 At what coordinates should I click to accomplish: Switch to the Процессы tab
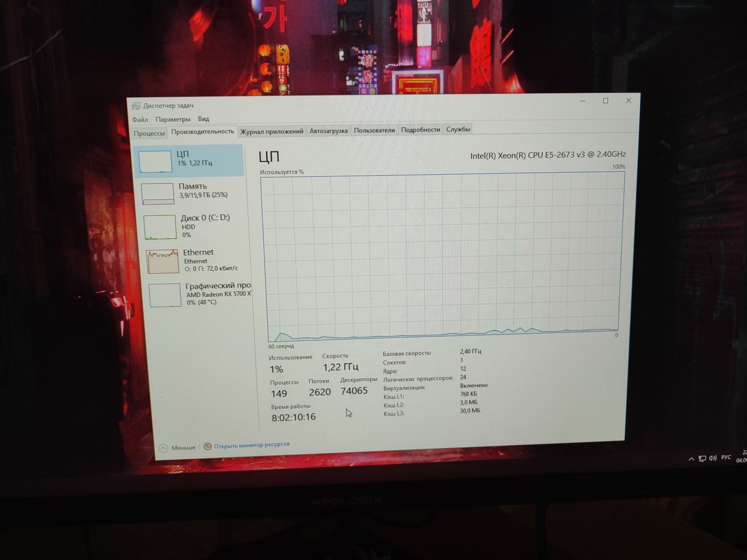pyautogui.click(x=149, y=133)
